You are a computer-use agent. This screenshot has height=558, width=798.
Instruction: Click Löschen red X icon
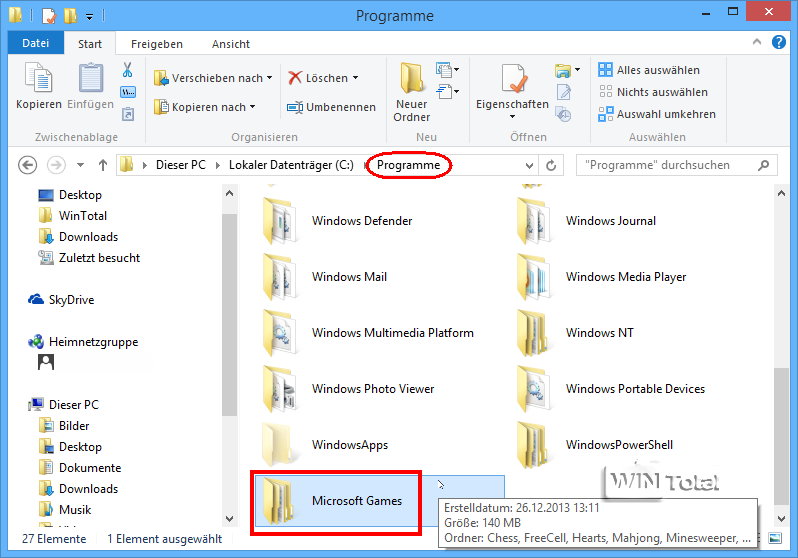coord(295,78)
